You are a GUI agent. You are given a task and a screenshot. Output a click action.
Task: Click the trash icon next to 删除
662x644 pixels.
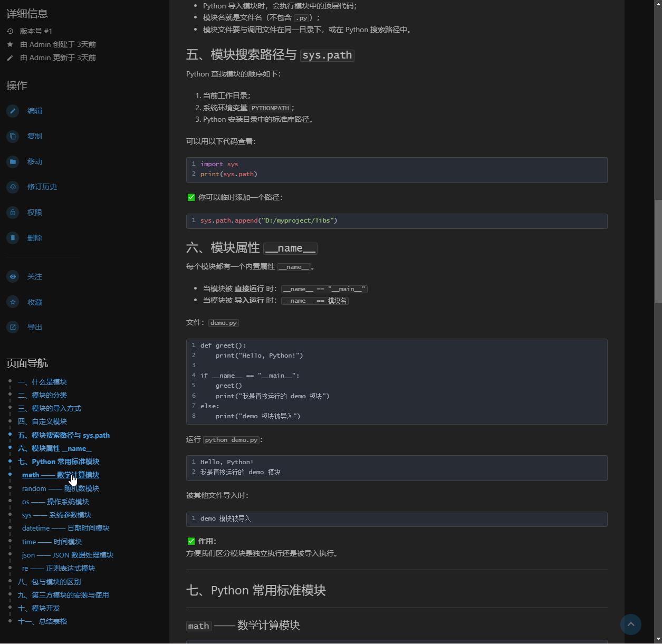point(13,238)
